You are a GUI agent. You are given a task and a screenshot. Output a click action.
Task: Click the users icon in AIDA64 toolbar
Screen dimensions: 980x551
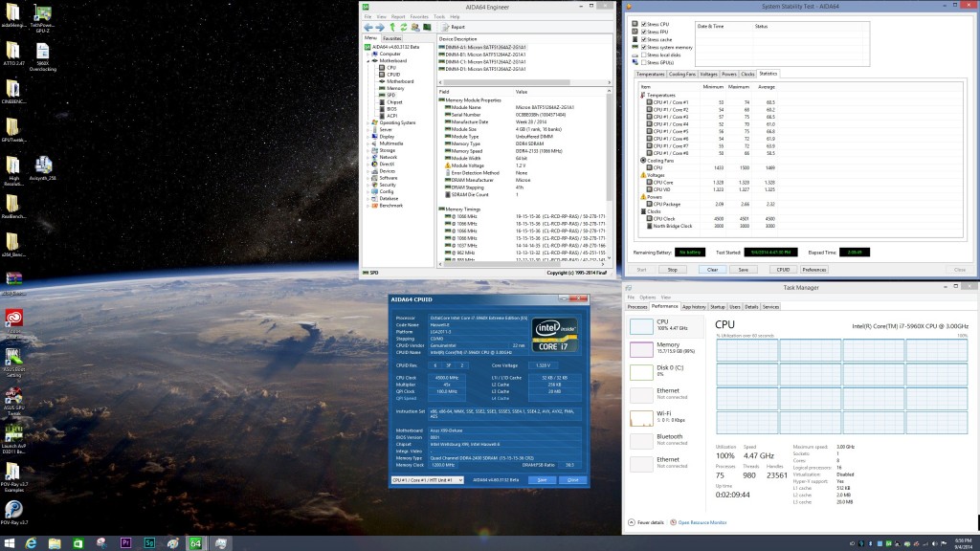pos(415,27)
